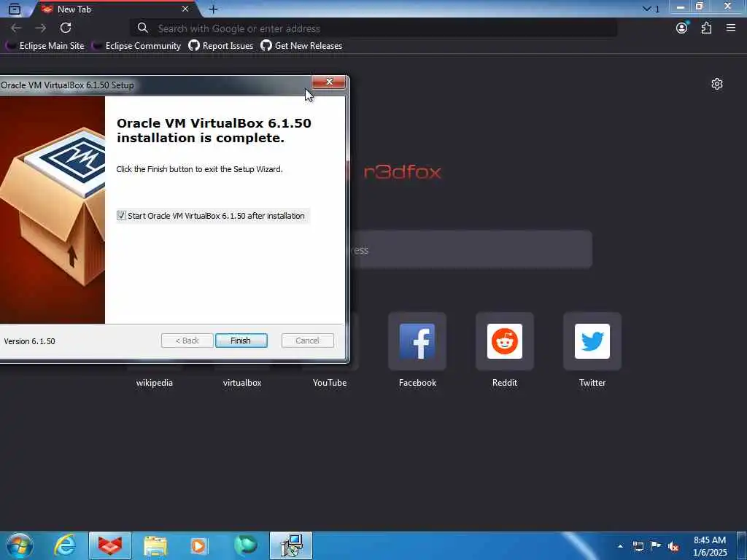
Task: Open the taskbar clock and date
Action: coord(710,546)
